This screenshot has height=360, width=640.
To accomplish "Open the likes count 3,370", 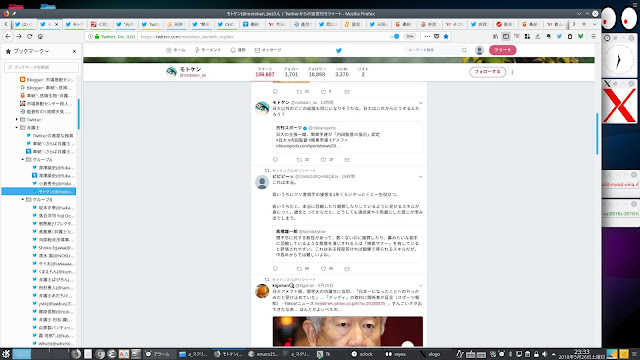I will click(342, 72).
